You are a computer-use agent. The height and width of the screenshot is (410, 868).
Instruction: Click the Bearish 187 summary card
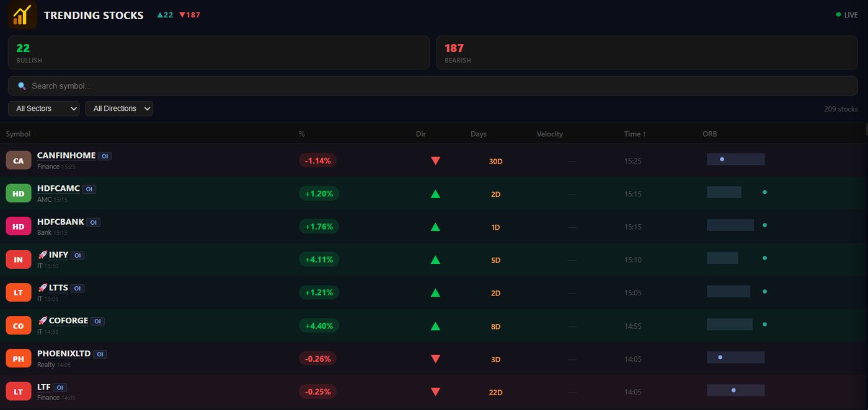[647, 53]
